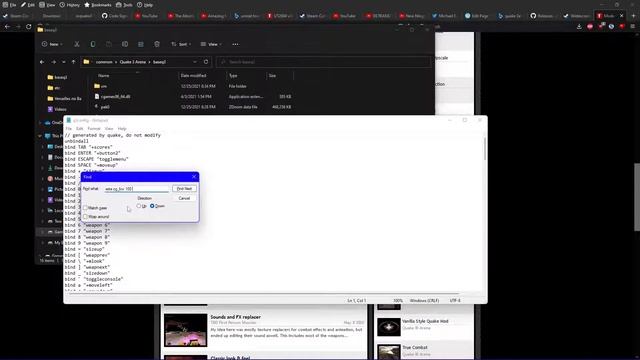The width and height of the screenshot is (640, 360).
Task: Click the Videos icon in Explorer sidebar
Action: pyautogui.click(x=50, y=109)
